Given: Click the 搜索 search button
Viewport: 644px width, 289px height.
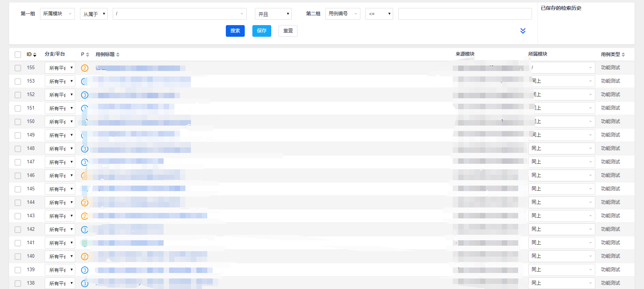Looking at the screenshot, I should (235, 31).
